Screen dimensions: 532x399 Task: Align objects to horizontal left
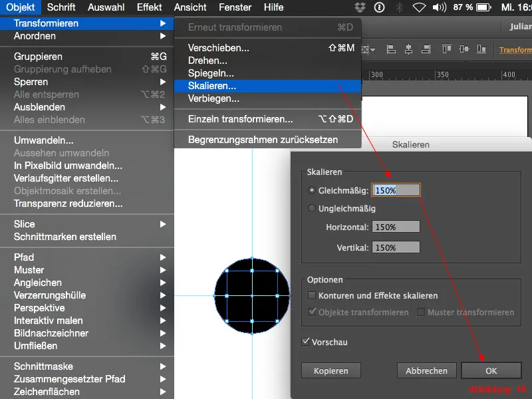(391, 49)
